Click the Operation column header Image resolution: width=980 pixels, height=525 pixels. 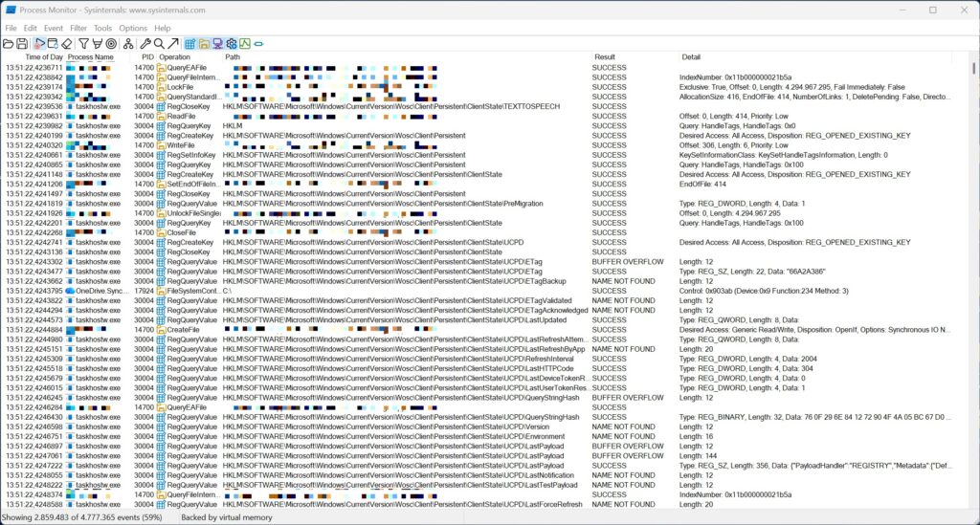pos(174,56)
